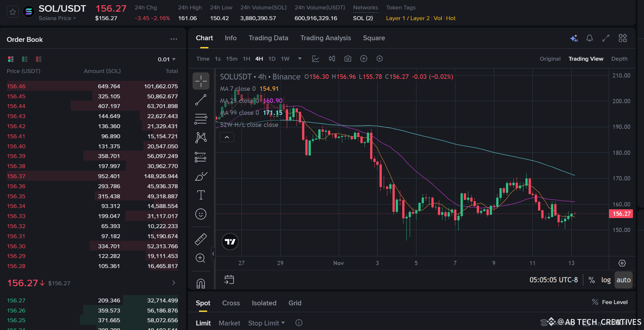This screenshot has width=644, height=330.
Task: Show sell orders only view
Action: (x=39, y=59)
